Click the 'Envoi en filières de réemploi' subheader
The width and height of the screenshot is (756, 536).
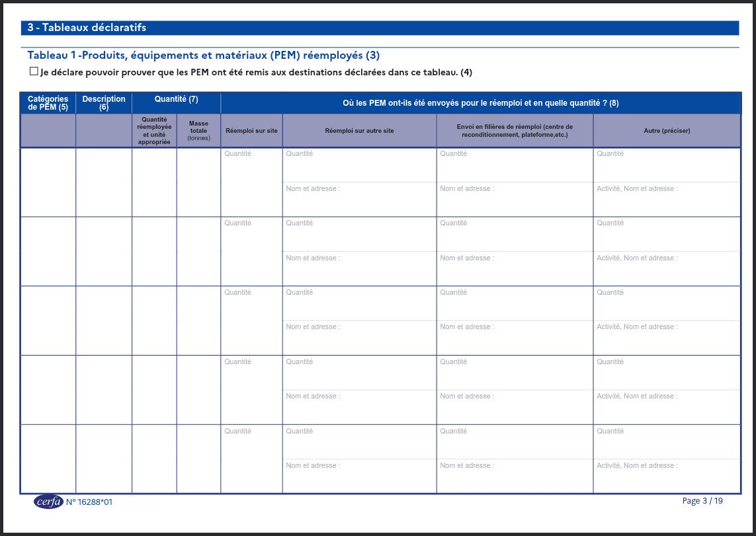coord(515,130)
